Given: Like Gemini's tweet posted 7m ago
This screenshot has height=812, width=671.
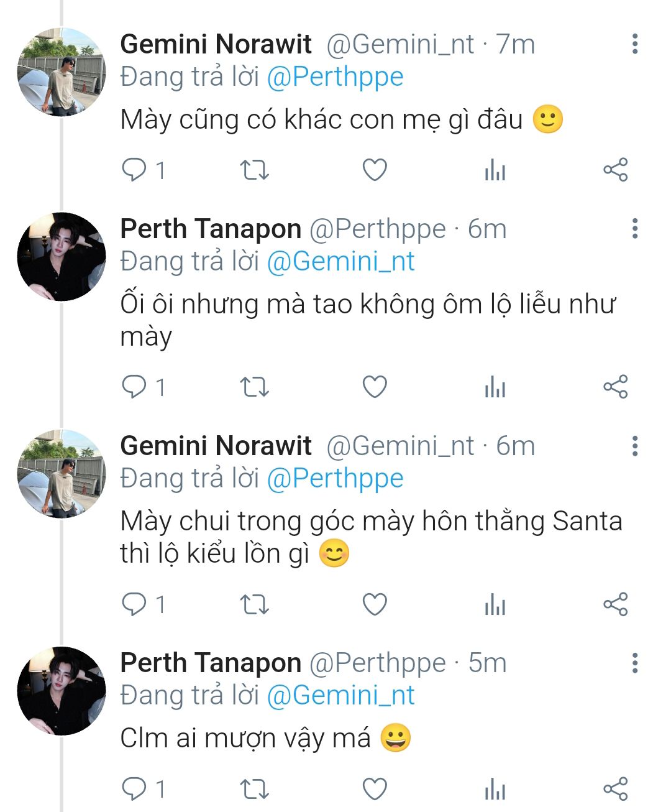Looking at the screenshot, I should [375, 170].
